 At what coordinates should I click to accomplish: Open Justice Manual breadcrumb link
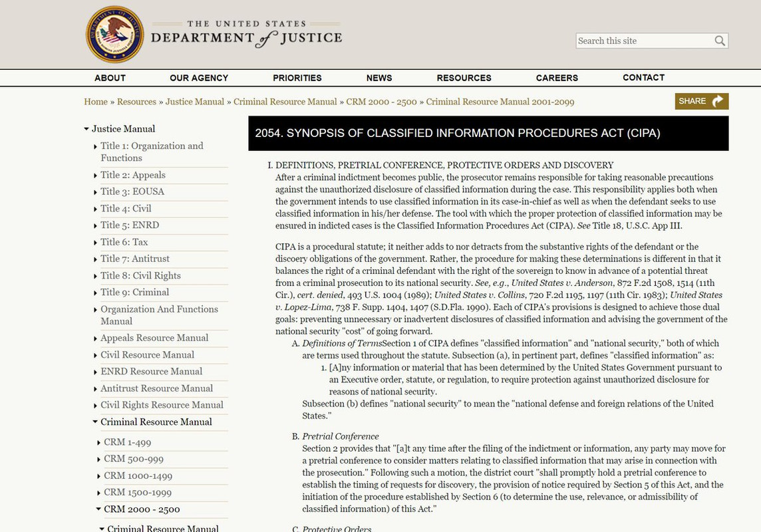click(195, 101)
